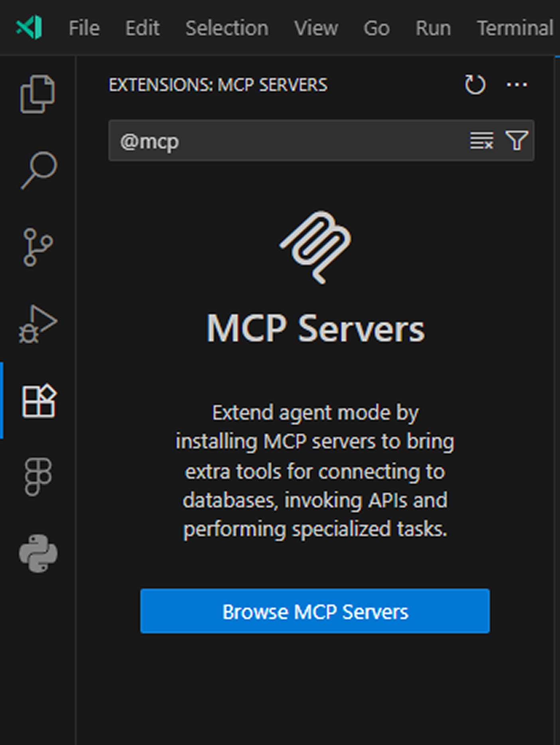Screen dimensions: 560x745
Task: Clear the extensions search results
Action: point(482,140)
